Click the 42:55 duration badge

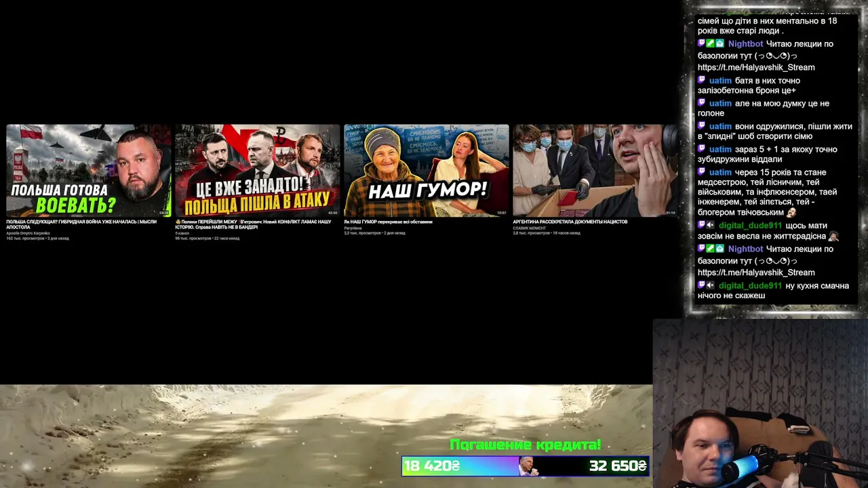pos(332,212)
